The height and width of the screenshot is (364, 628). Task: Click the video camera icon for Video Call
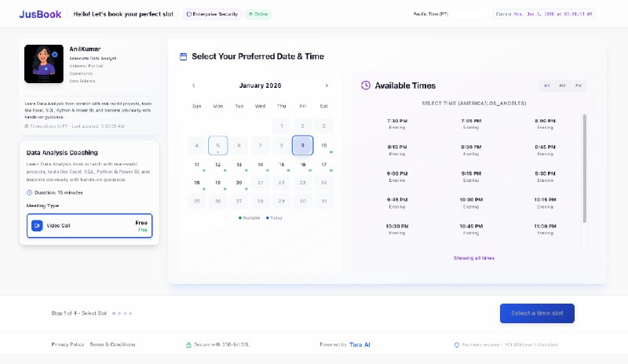pos(36,225)
